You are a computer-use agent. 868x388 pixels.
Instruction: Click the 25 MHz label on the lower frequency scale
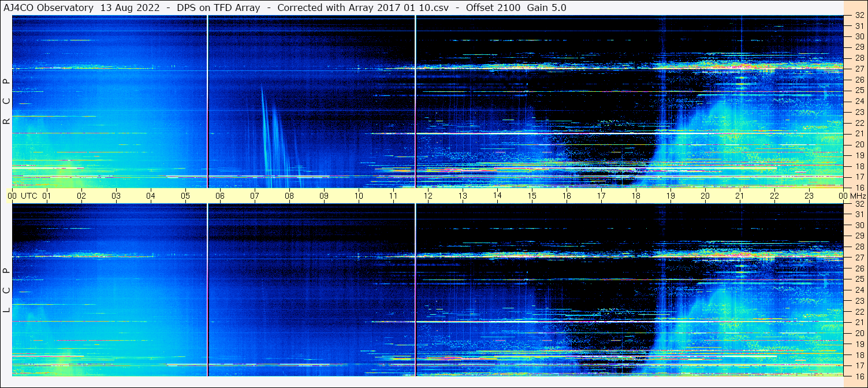(x=859, y=279)
